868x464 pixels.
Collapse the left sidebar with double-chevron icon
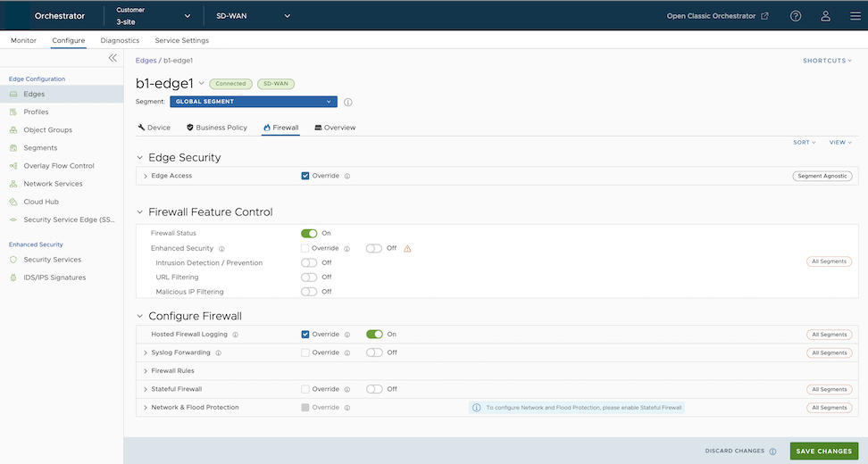click(x=113, y=58)
